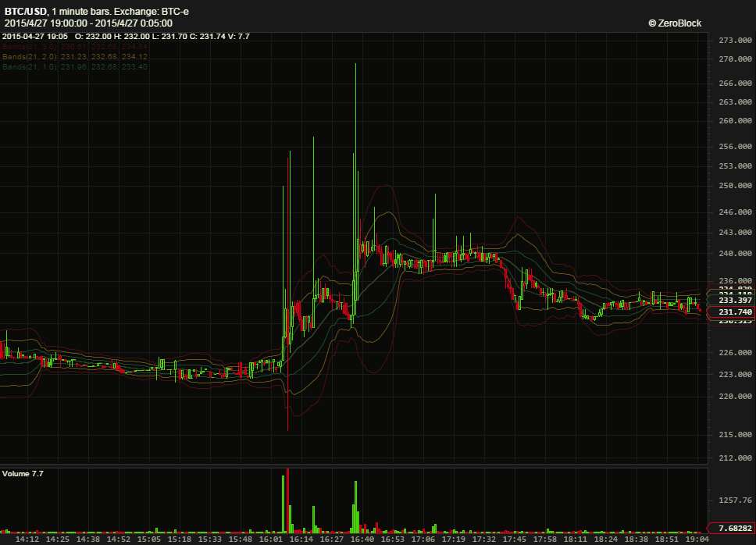Image resolution: width=756 pixels, height=545 pixels.
Task: Click the 17:58 time axis label
Action: [545, 540]
